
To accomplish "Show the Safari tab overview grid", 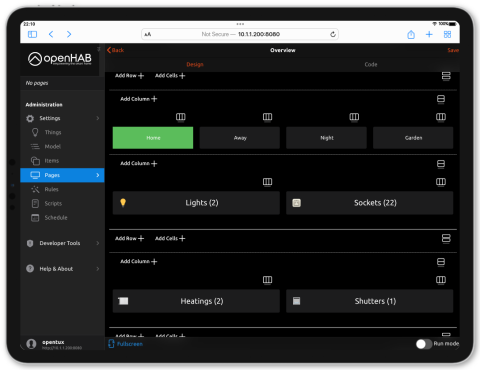I will click(447, 34).
